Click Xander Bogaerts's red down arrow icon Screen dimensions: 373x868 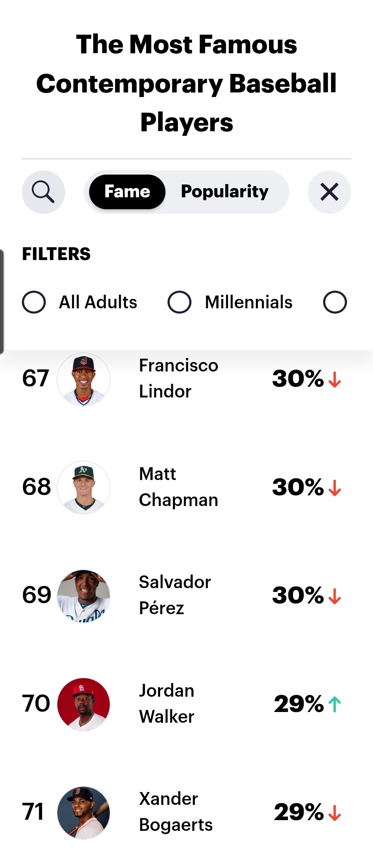pos(335,812)
